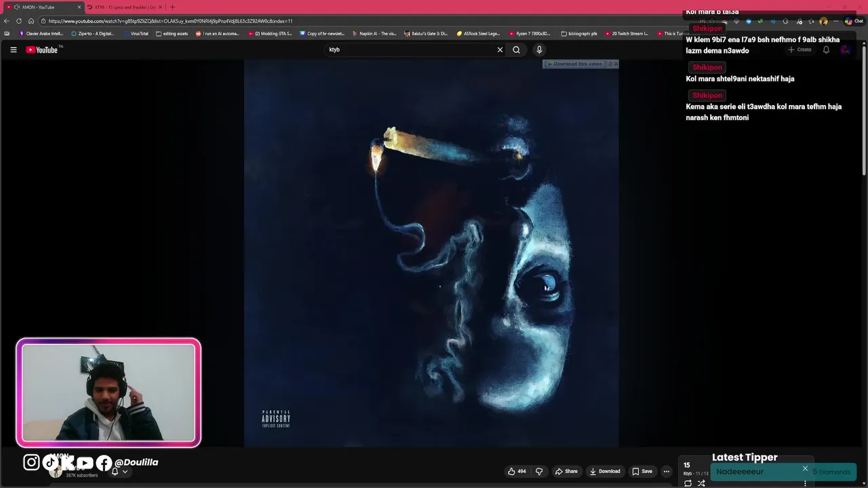The width and height of the screenshot is (868, 488).
Task: Go back with the browser back arrow
Action: (7, 21)
